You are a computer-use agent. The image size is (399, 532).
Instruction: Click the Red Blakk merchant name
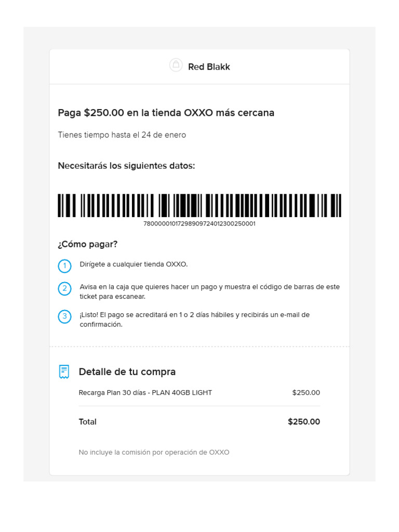click(209, 67)
